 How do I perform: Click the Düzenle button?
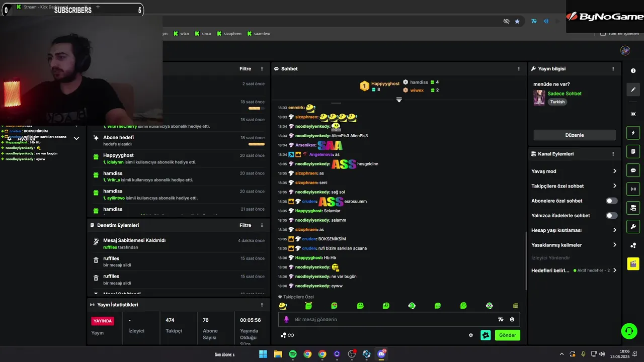[575, 135]
